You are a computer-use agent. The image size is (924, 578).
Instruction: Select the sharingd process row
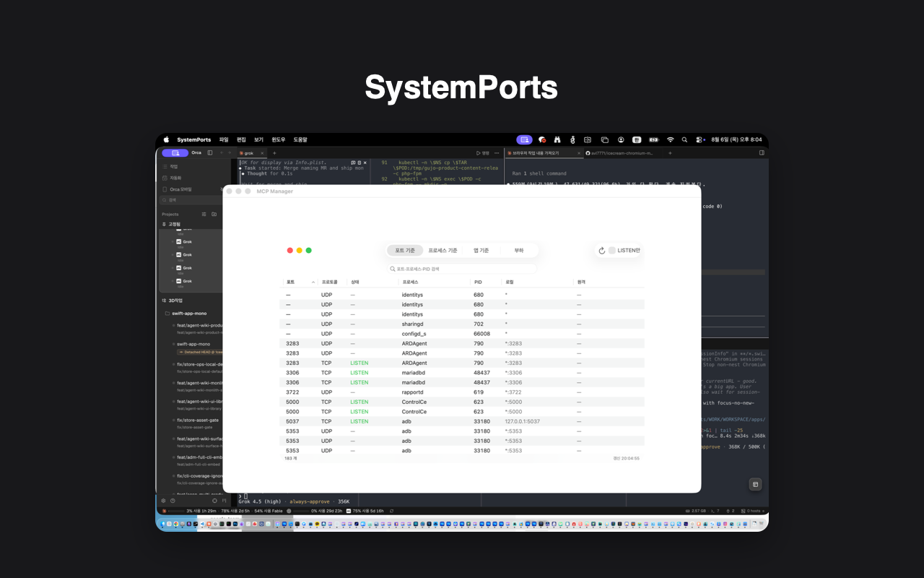coord(462,324)
